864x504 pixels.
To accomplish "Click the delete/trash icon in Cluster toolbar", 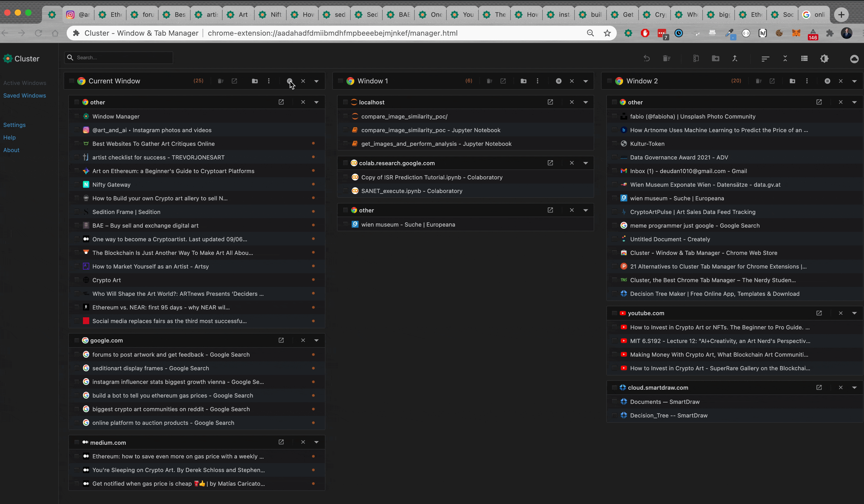I will (666, 58).
